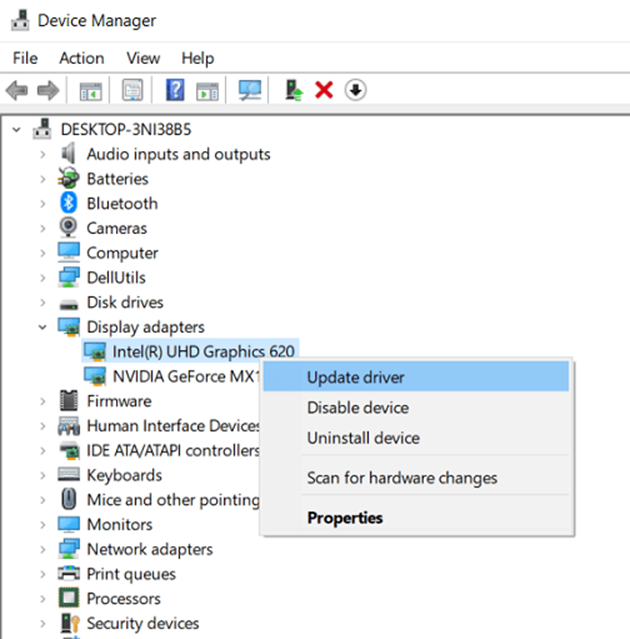
Task: Click the Help toolbar icon with question mark
Action: coord(175,90)
